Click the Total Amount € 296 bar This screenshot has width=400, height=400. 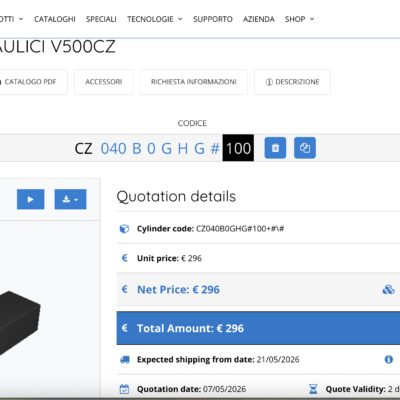(x=258, y=328)
